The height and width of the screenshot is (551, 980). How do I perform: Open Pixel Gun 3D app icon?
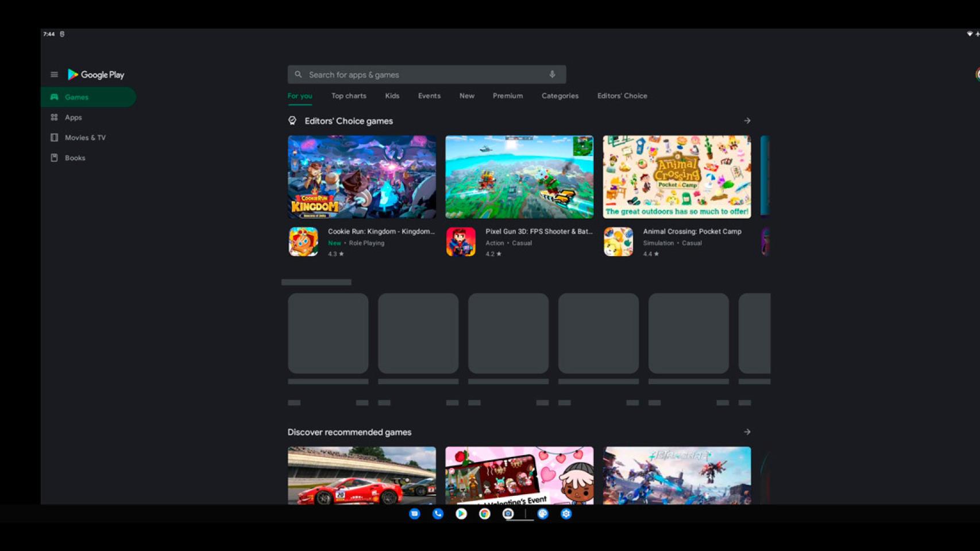(461, 242)
